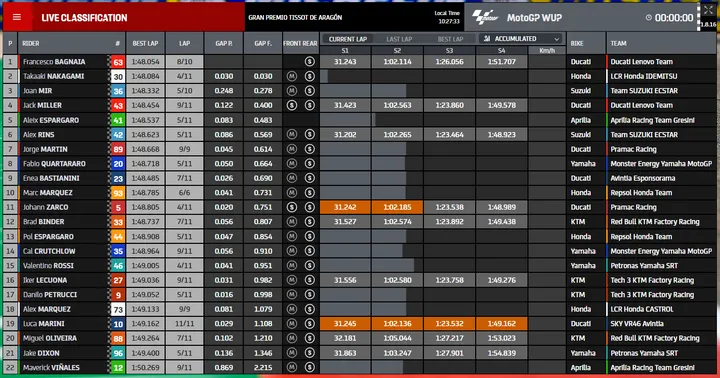Click the front tyre M icon for Alex Rins

(x=292, y=135)
